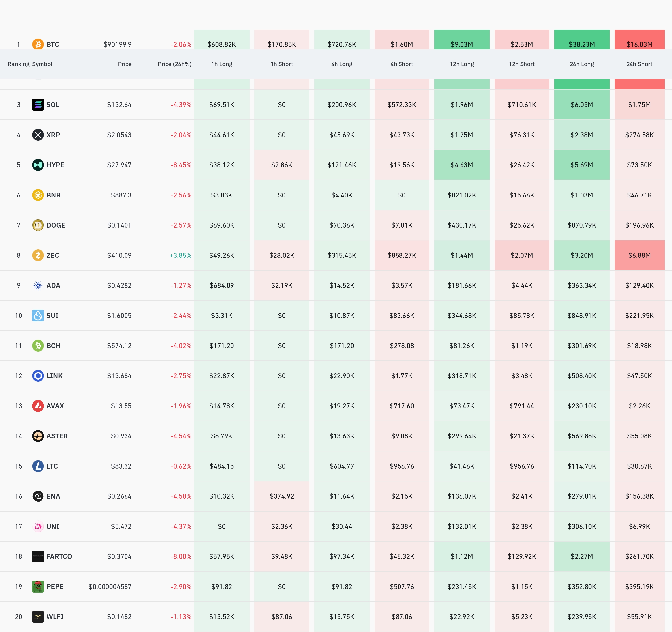672x632 pixels.
Task: Click the HYPE coin icon
Action: (38, 165)
